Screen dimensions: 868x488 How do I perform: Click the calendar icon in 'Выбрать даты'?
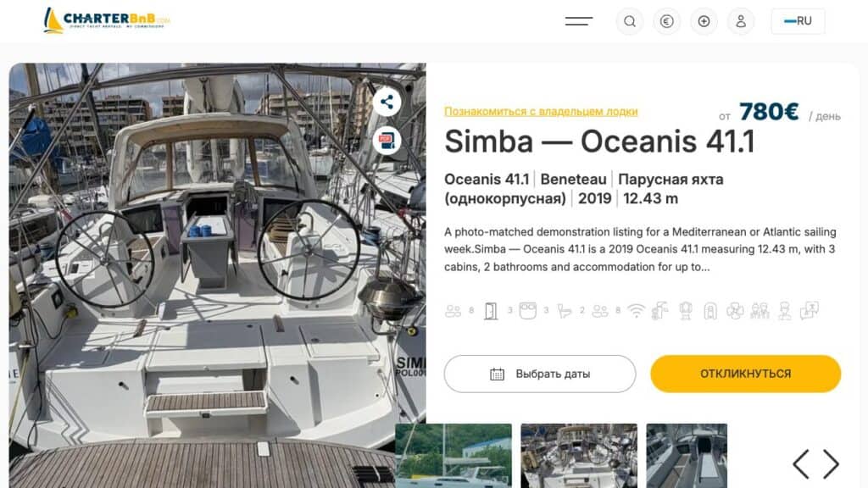tap(497, 374)
